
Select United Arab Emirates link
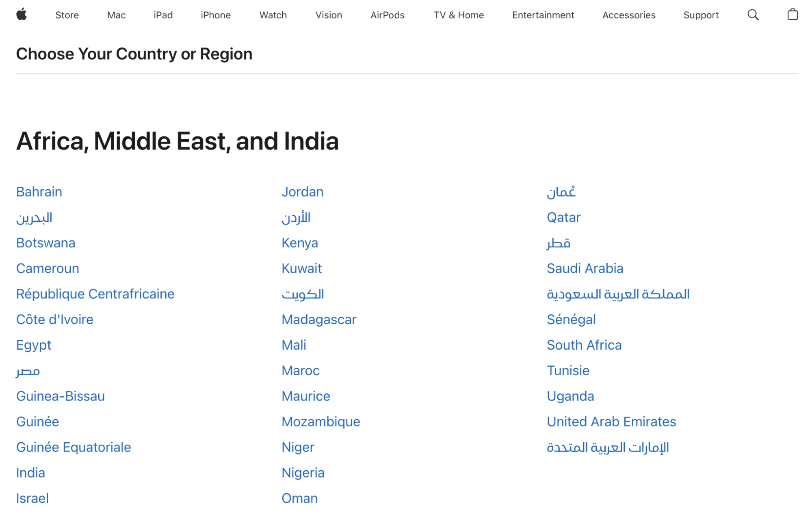(611, 422)
